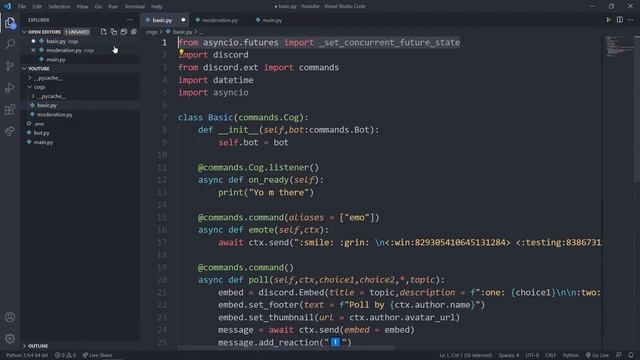Expand the __pycache__ folder inside cogs
Image resolution: width=640 pixels, height=360 pixels.
(33, 96)
